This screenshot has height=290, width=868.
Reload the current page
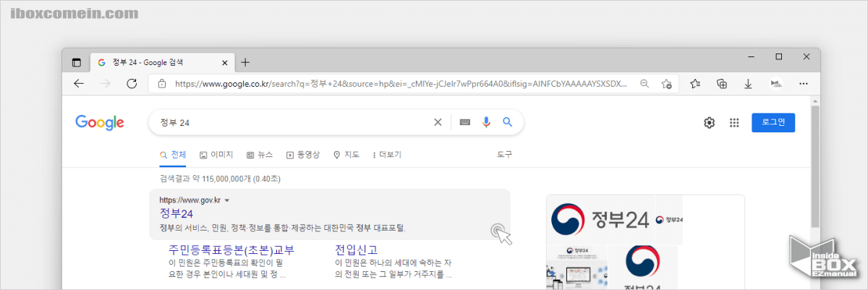[x=132, y=84]
